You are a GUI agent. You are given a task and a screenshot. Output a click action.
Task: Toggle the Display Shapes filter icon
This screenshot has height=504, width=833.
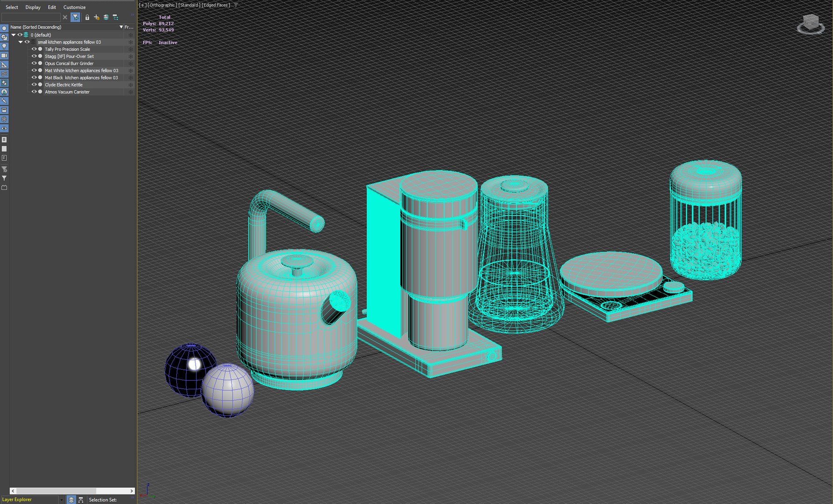tap(4, 37)
